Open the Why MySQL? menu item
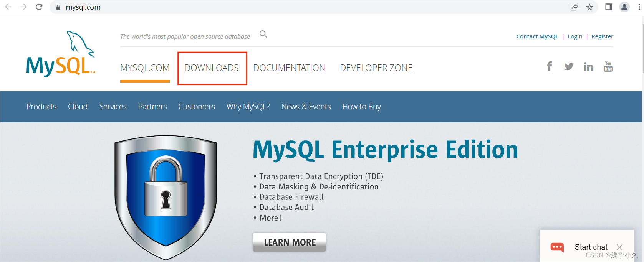This screenshot has width=644, height=262. 248,107
